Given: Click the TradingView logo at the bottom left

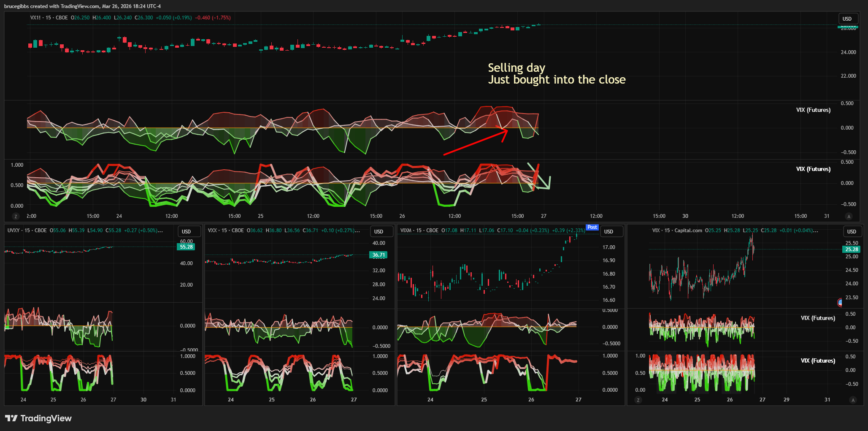Looking at the screenshot, I should (38, 418).
